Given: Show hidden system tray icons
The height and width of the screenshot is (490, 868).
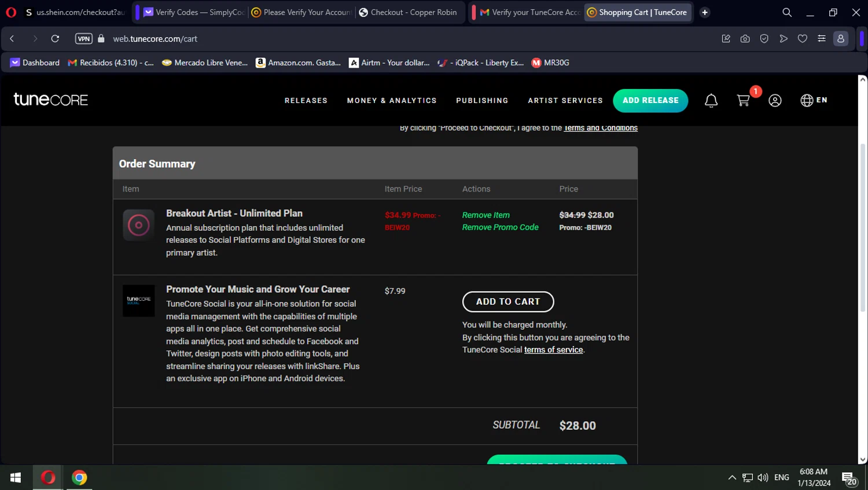Looking at the screenshot, I should click(732, 478).
